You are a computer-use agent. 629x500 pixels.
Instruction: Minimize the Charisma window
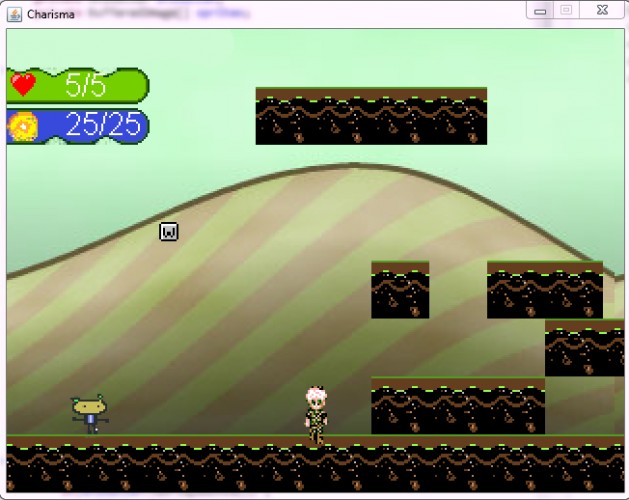point(540,11)
